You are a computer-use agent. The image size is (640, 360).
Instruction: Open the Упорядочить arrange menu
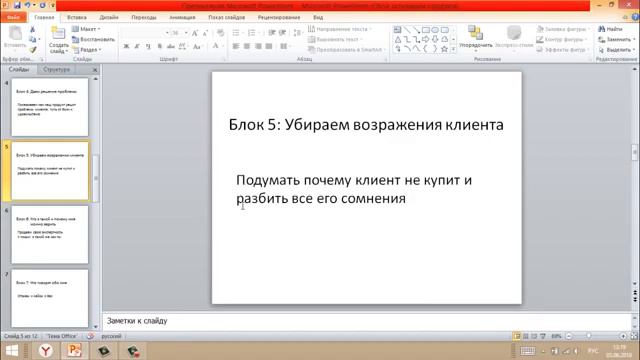coord(476,38)
